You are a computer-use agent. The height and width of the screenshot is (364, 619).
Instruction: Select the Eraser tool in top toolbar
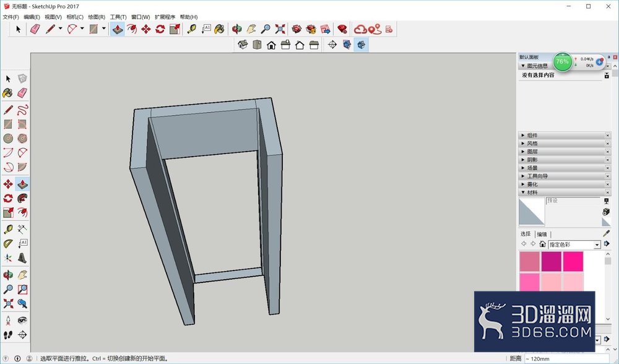pyautogui.click(x=35, y=29)
